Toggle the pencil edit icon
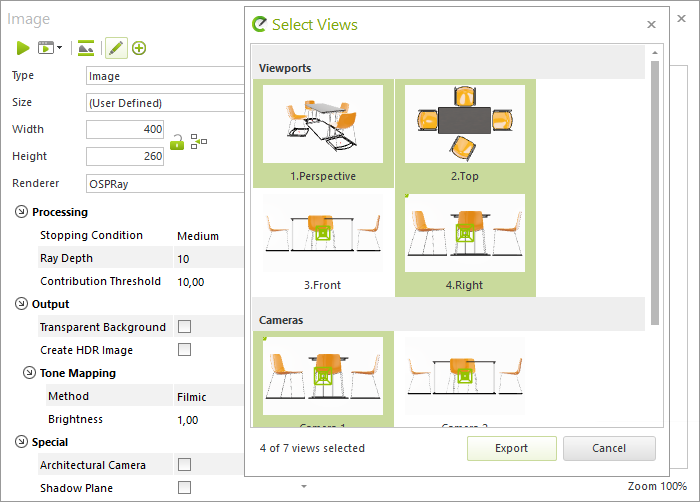Screen dimensions: 700x502 coord(116,48)
